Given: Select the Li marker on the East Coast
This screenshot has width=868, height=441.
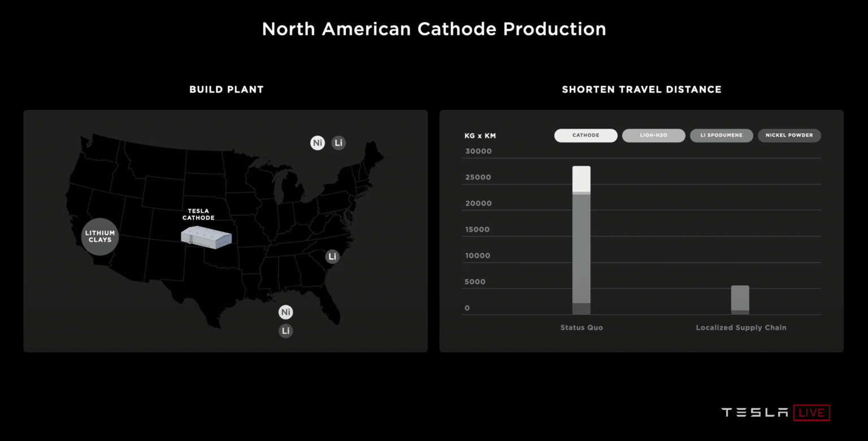Looking at the screenshot, I should tap(332, 257).
